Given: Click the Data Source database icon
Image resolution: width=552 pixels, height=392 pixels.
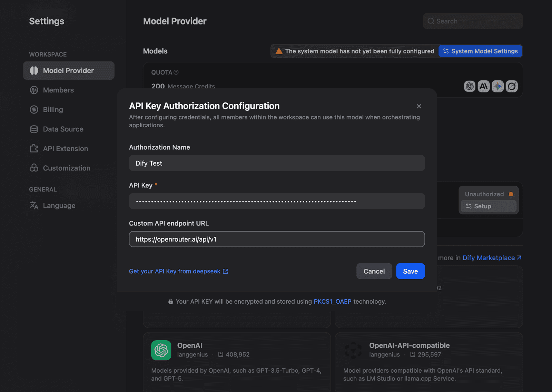Looking at the screenshot, I should point(34,129).
